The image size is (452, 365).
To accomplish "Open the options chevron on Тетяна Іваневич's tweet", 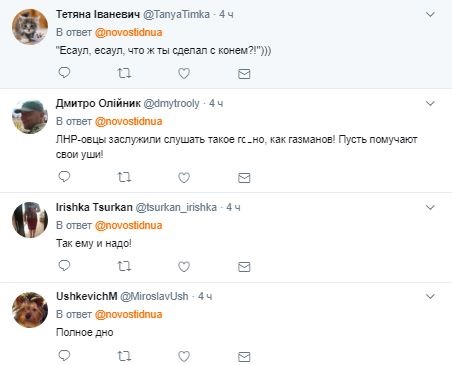I will pos(430,14).
